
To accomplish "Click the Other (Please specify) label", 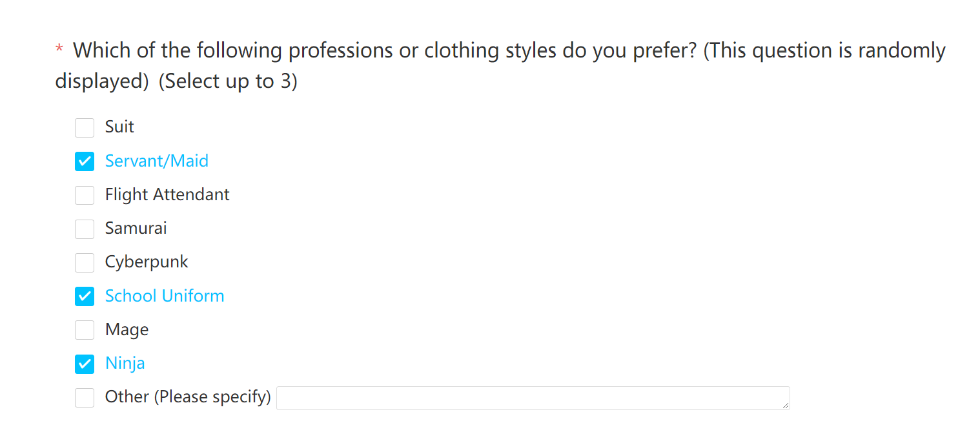I will click(x=188, y=397).
